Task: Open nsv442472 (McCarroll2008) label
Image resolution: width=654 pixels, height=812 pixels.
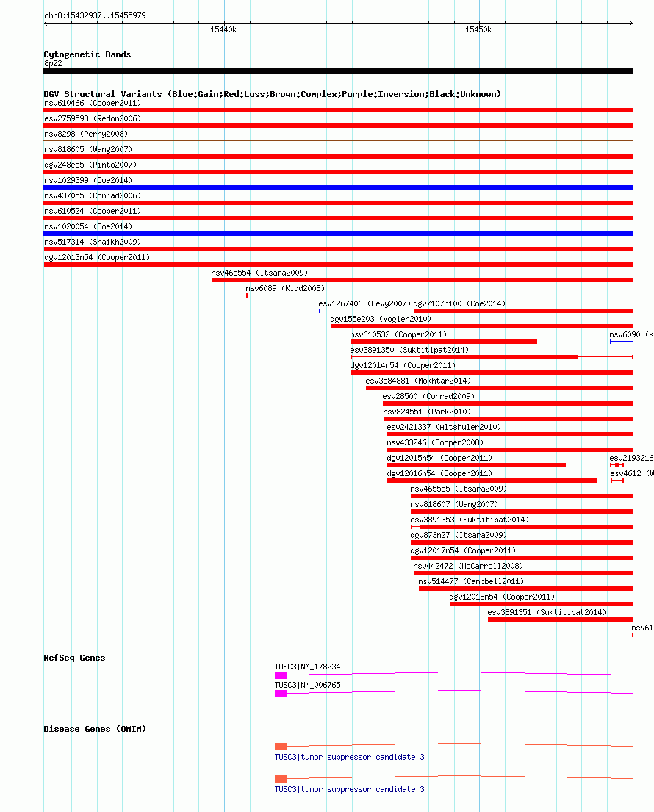Action: [468, 566]
